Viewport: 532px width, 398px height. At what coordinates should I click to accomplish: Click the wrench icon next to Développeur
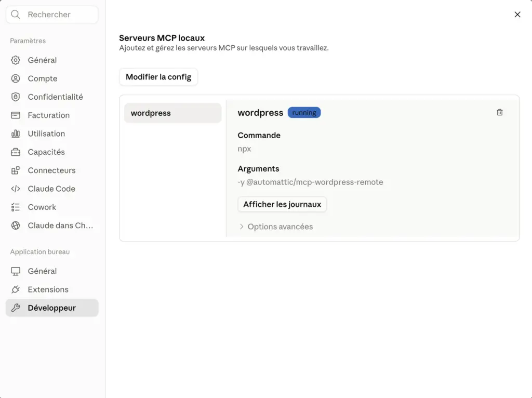click(x=16, y=308)
